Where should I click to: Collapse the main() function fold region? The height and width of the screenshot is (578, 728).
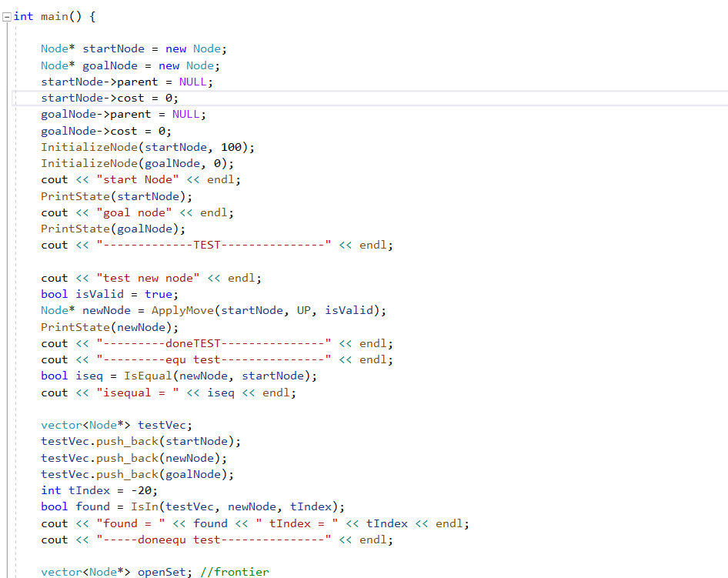click(x=6, y=15)
